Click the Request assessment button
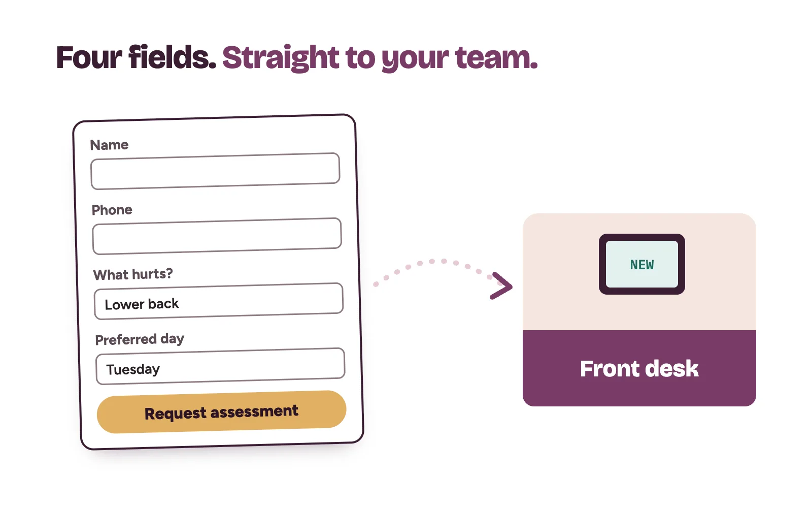 222,412
